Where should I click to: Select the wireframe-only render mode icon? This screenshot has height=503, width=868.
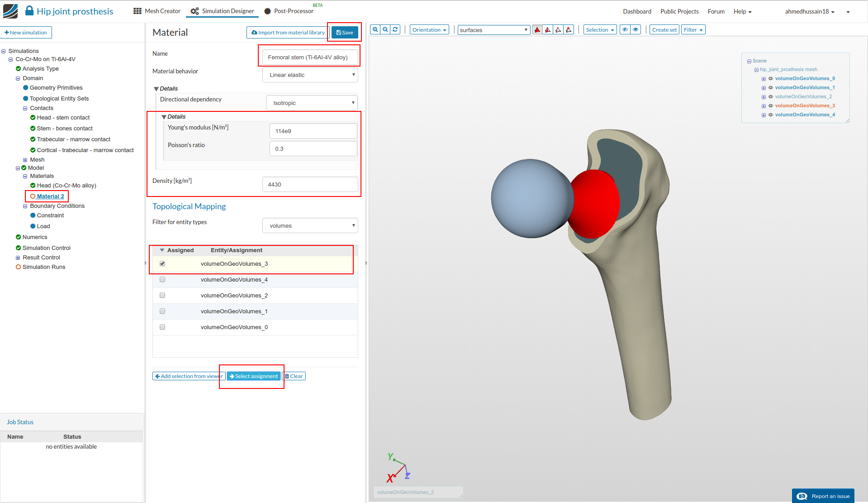(558, 30)
